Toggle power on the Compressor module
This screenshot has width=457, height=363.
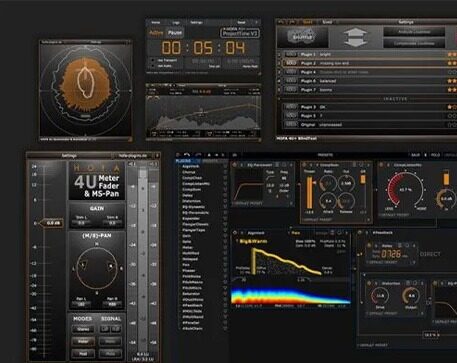(304, 165)
